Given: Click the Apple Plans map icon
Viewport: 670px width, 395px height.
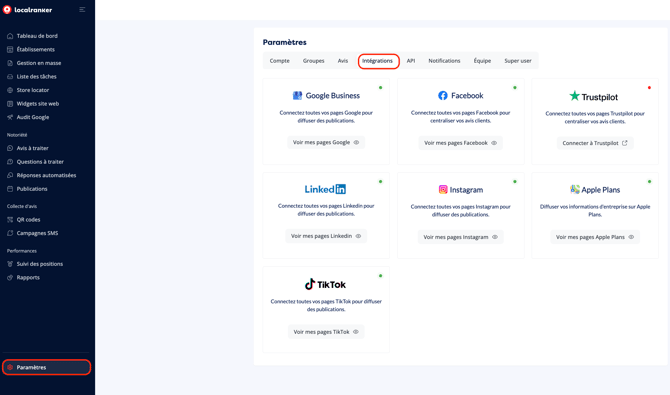Looking at the screenshot, I should click(575, 189).
